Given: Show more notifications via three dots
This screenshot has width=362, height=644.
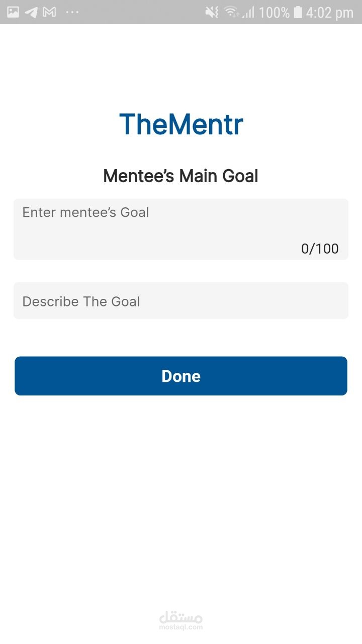Looking at the screenshot, I should 72,12.
